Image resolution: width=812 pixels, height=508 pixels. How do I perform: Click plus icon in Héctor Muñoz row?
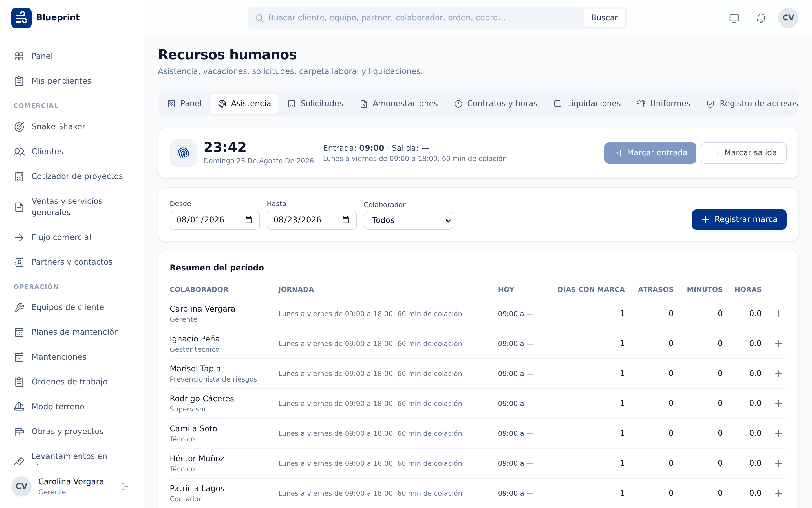779,463
